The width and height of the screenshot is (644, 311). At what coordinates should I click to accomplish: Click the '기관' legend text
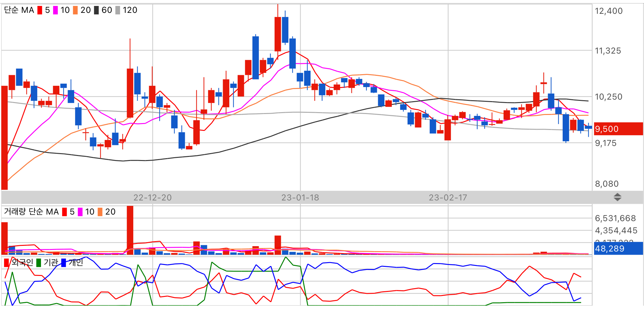point(51,263)
